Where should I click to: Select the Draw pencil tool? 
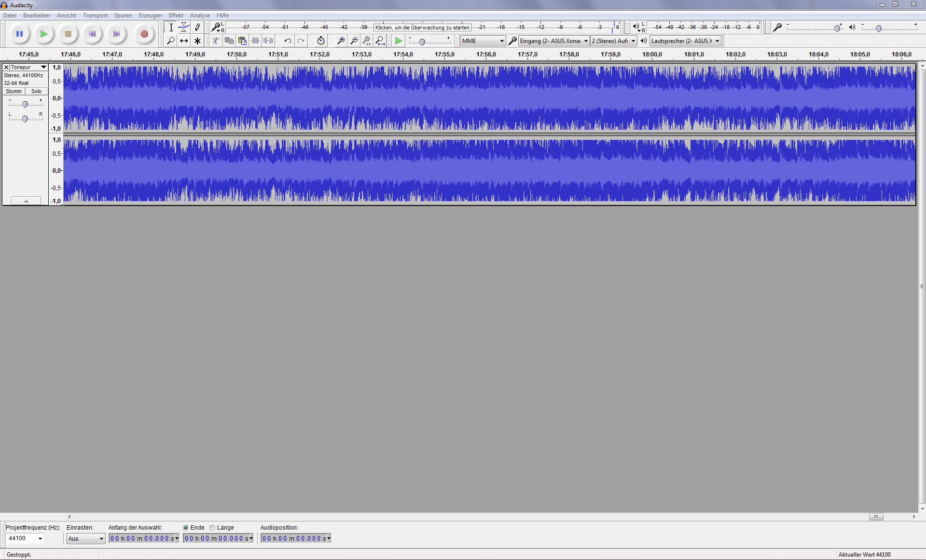coord(197,27)
